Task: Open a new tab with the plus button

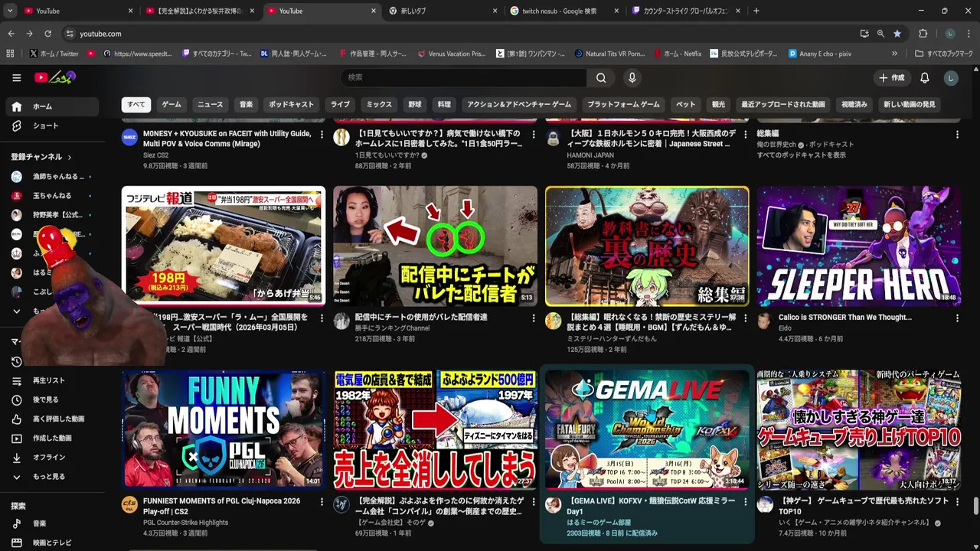Action: (x=756, y=11)
